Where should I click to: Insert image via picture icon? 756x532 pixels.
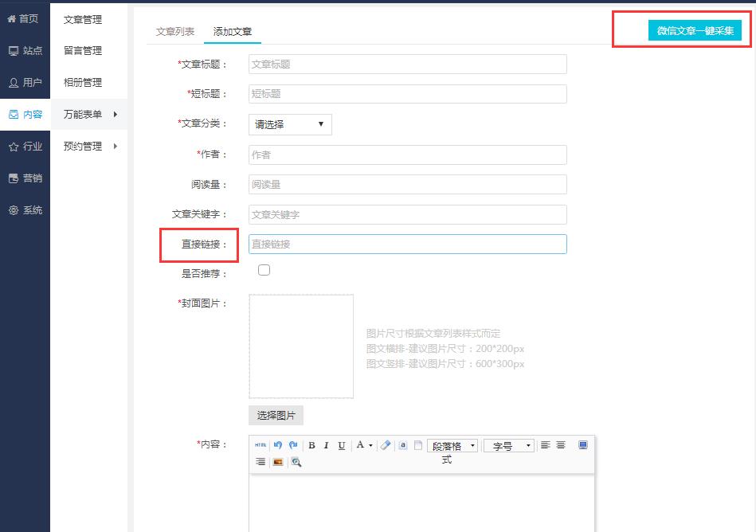pyautogui.click(x=278, y=462)
